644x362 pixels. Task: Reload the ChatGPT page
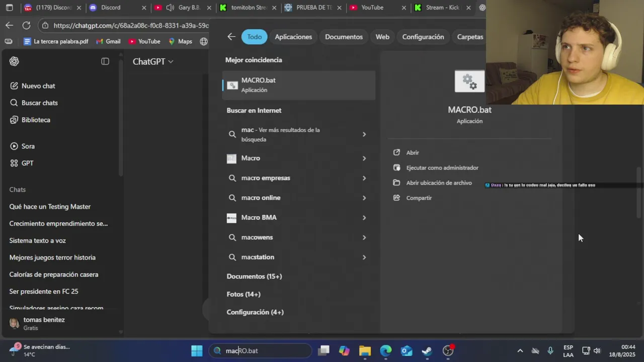(x=27, y=25)
